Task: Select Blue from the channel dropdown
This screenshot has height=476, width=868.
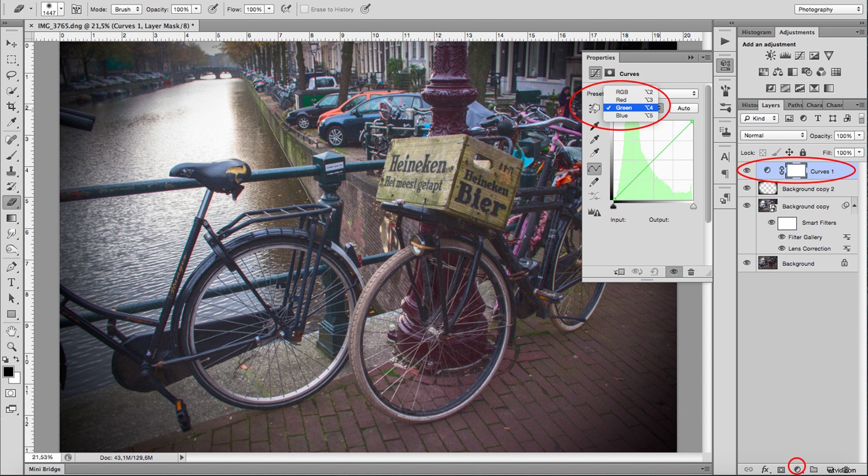Action: coord(622,115)
